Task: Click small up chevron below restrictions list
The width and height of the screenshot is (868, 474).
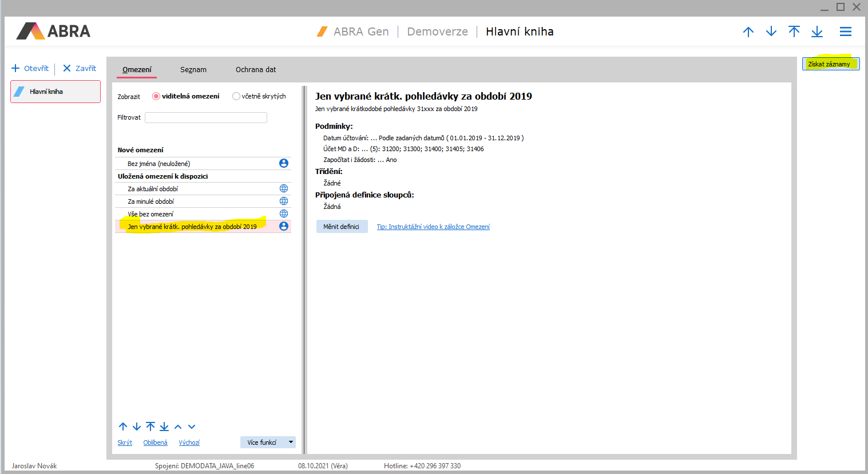Action: pyautogui.click(x=178, y=427)
